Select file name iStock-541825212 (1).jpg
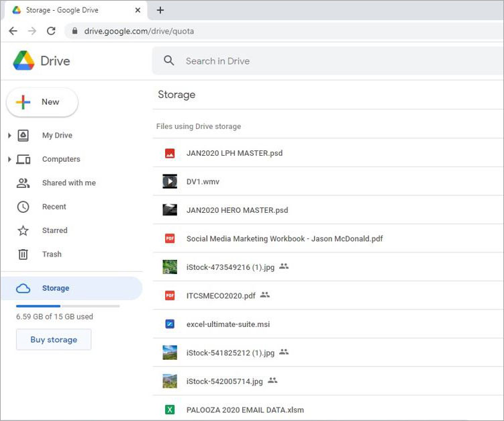504x421 pixels. (230, 353)
